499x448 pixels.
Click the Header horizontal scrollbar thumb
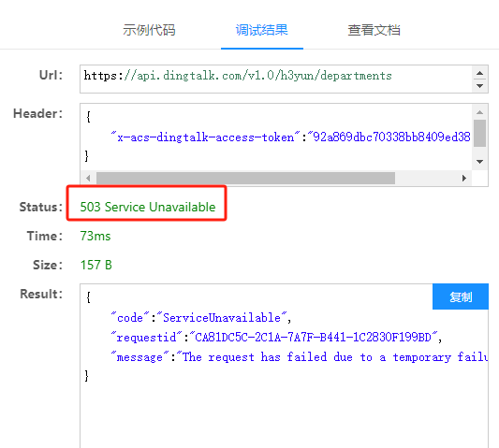pyautogui.click(x=245, y=178)
